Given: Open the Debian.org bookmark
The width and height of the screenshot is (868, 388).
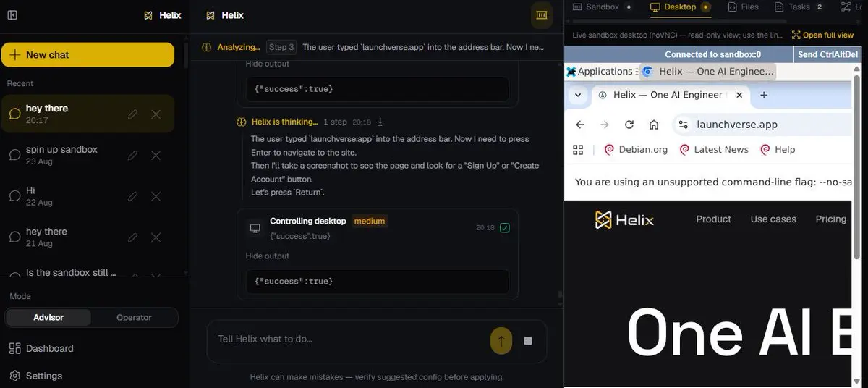Looking at the screenshot, I should point(636,149).
